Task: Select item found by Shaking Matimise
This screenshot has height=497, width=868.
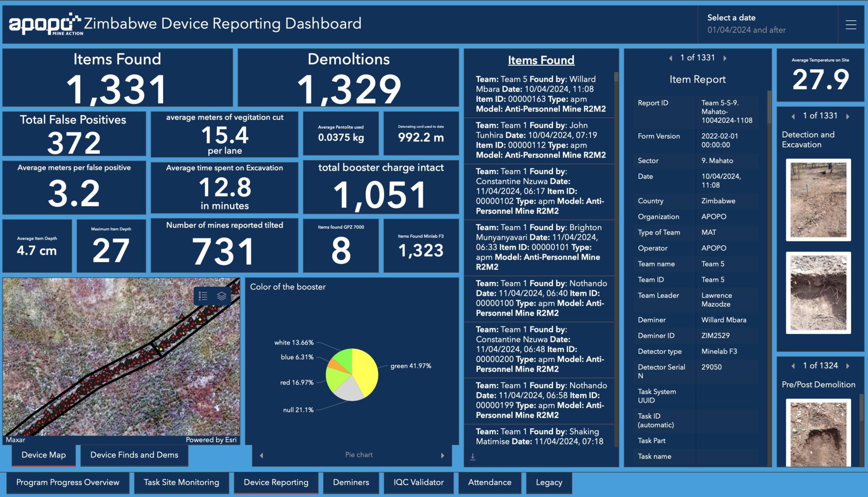Action: [539, 436]
